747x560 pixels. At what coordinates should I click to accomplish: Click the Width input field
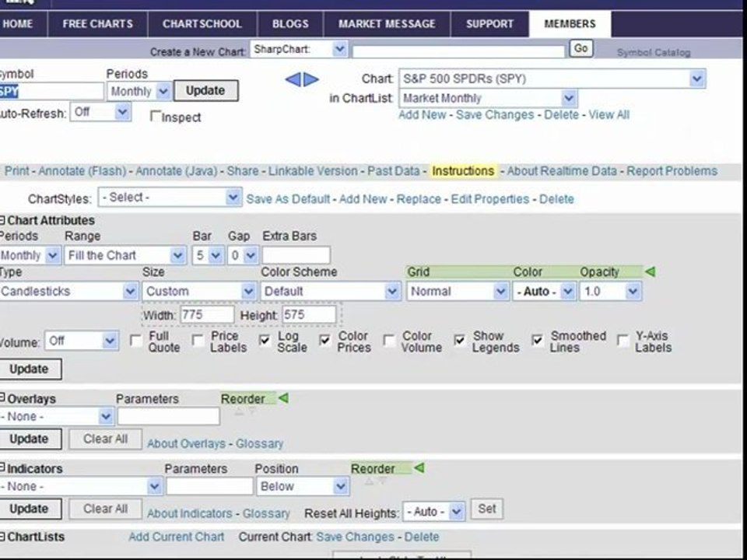[207, 315]
